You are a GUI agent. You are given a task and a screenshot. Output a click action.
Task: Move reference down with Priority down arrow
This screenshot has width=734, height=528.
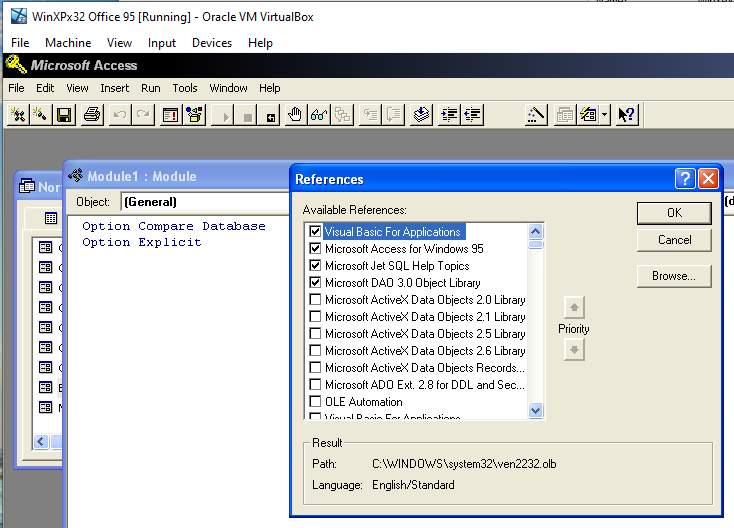[574, 350]
